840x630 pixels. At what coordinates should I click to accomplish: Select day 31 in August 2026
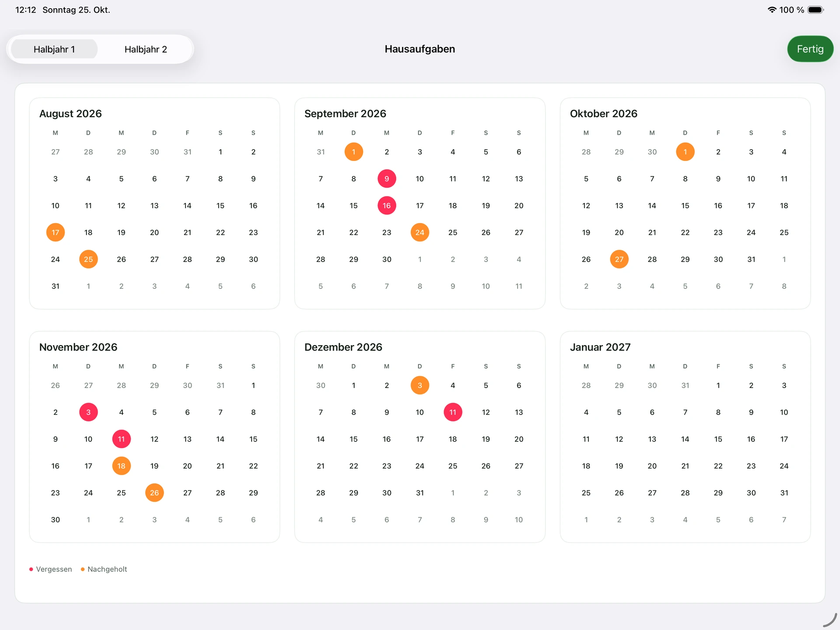coord(56,286)
